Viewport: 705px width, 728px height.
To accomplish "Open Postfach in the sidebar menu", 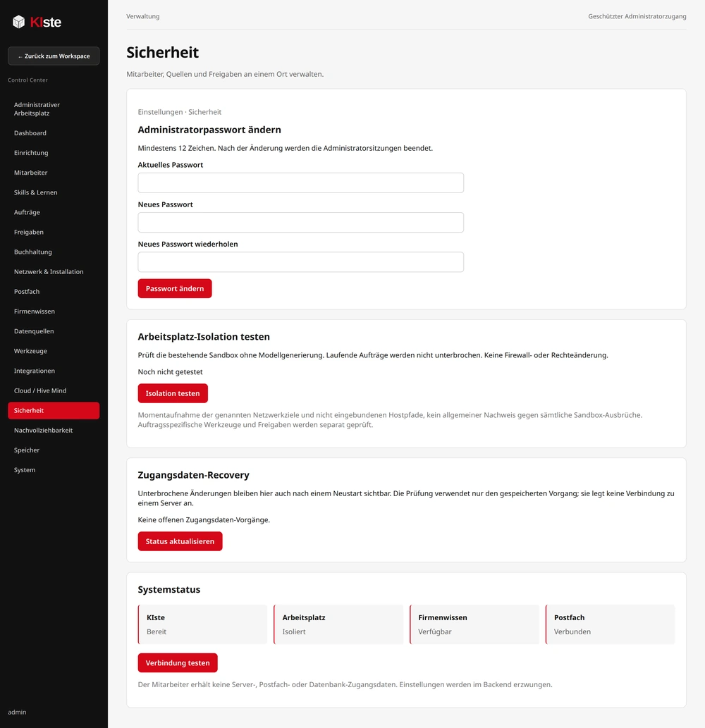I will coord(54,292).
